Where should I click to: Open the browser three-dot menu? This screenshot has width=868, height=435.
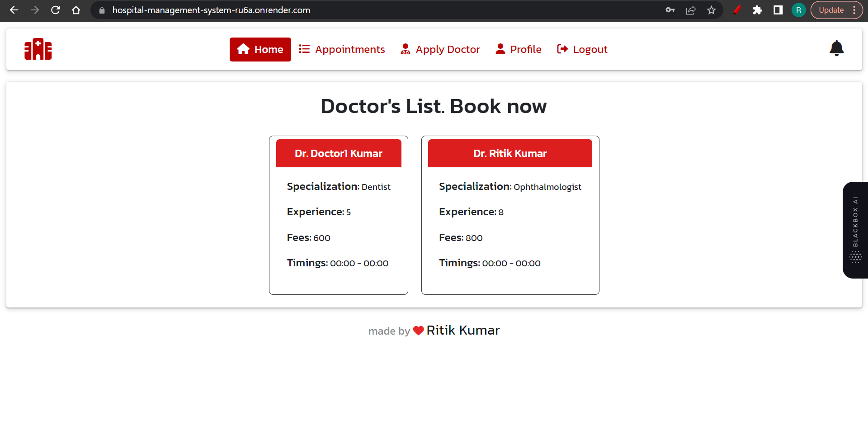pos(854,10)
